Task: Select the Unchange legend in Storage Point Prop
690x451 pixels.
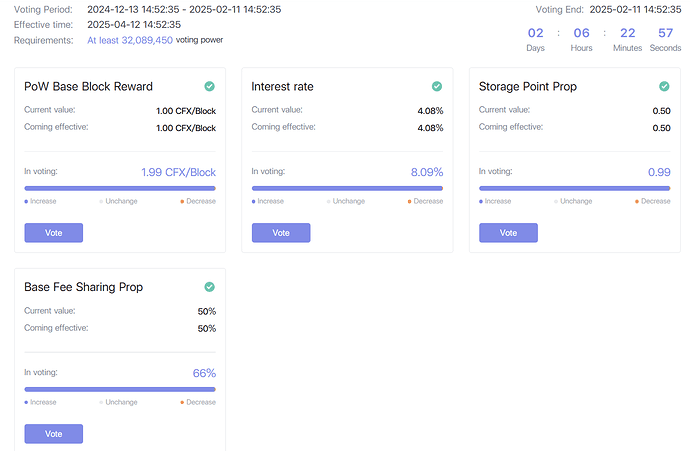Action: [x=573, y=201]
